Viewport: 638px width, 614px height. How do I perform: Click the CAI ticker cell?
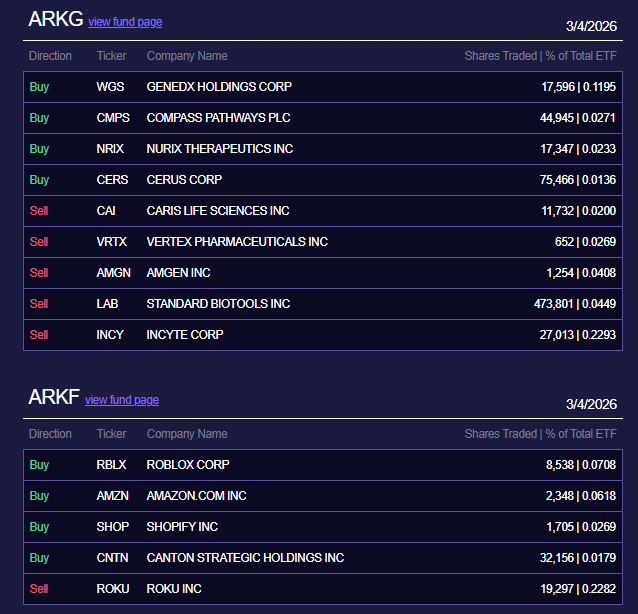[106, 210]
